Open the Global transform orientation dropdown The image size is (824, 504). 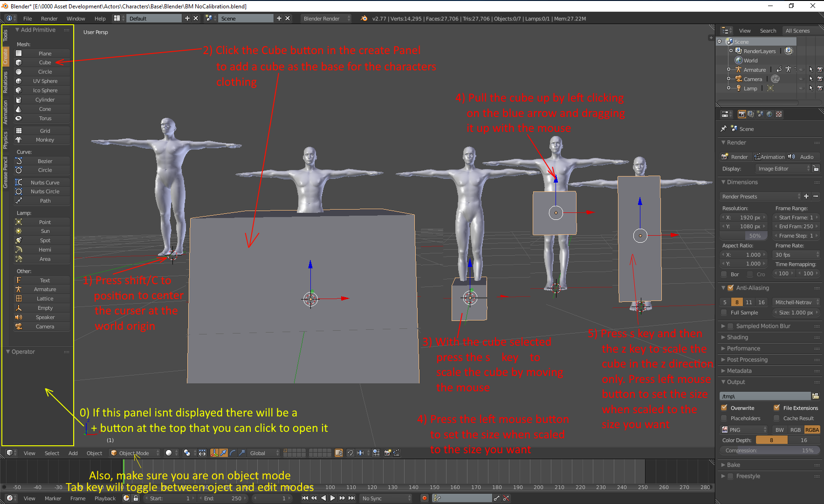264,453
